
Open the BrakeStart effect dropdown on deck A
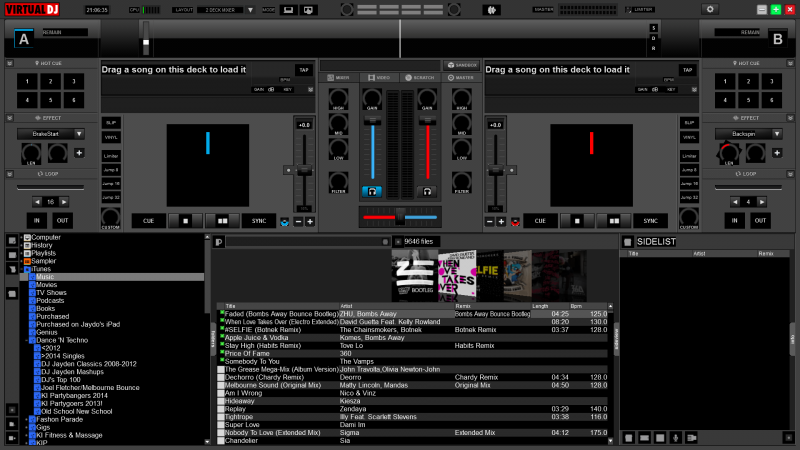[79, 134]
